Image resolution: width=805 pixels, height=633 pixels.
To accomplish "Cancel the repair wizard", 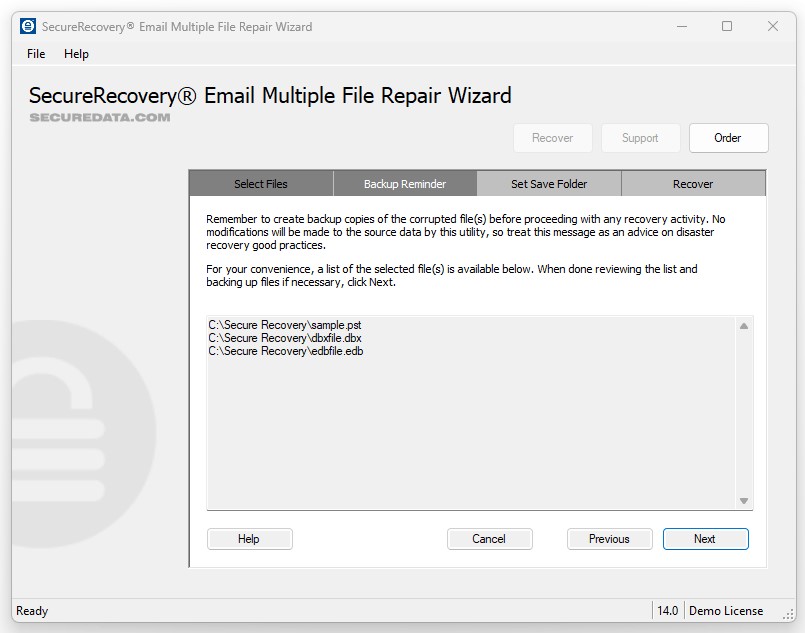I will [x=489, y=539].
